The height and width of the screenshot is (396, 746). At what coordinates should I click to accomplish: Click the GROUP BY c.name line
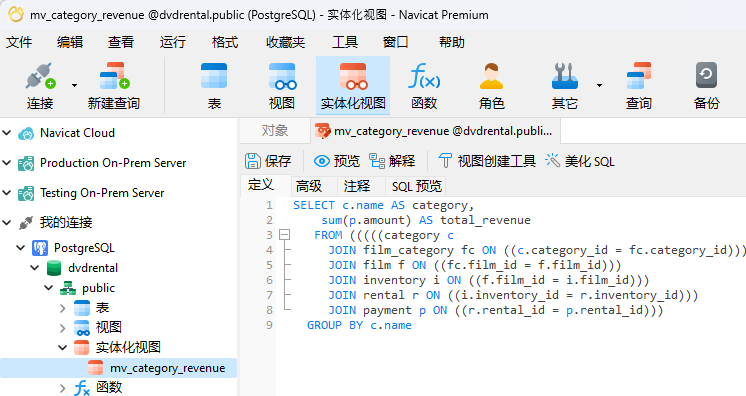(359, 326)
